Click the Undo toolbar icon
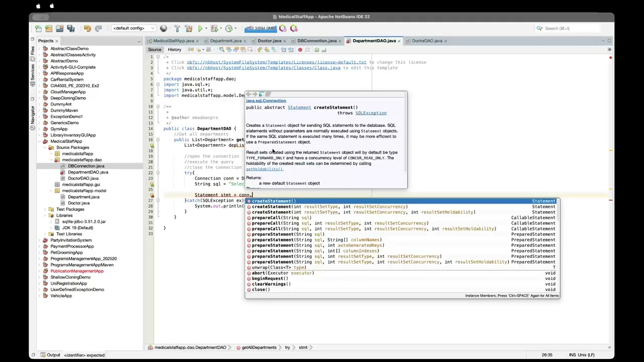 coord(87,29)
